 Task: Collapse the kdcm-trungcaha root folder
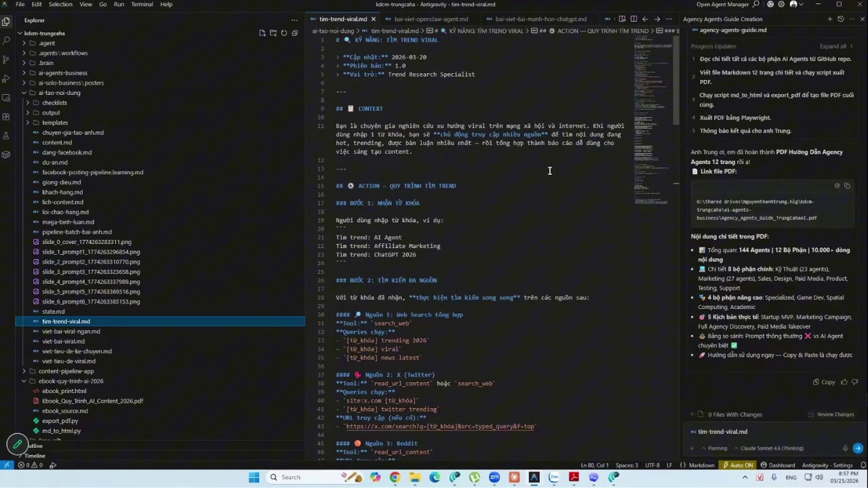point(20,33)
